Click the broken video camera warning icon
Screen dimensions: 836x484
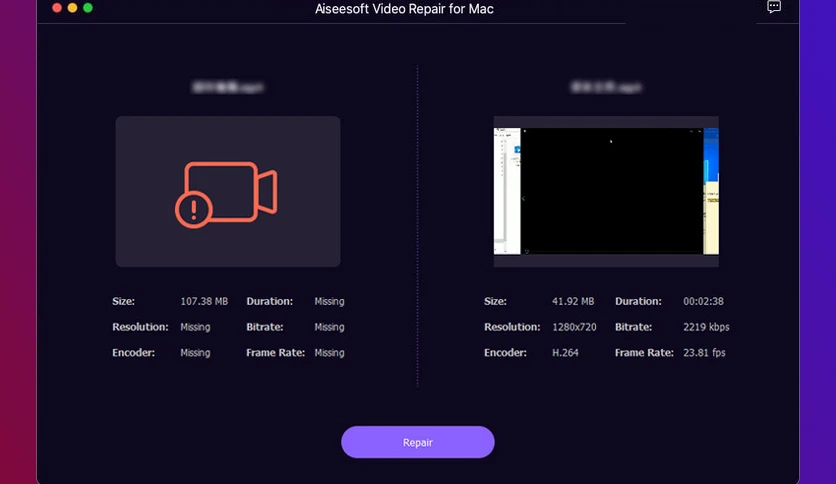[226, 195]
